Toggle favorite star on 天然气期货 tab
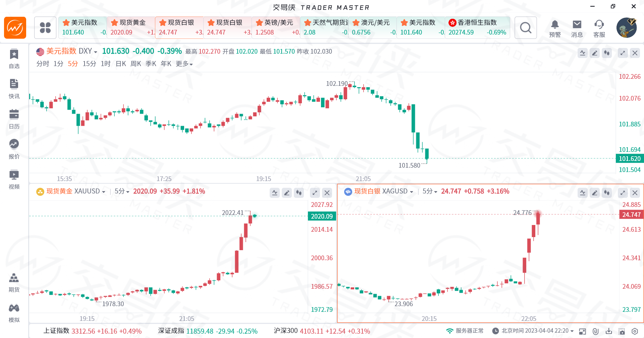644x338 pixels. (308, 22)
